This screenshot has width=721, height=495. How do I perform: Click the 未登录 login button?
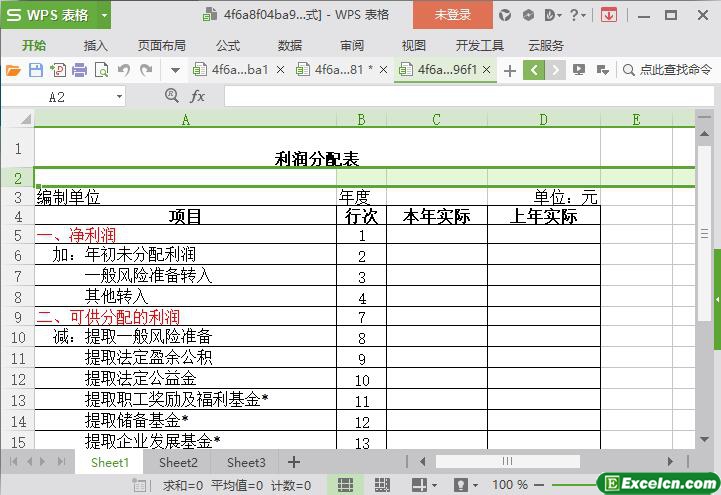[x=452, y=15]
